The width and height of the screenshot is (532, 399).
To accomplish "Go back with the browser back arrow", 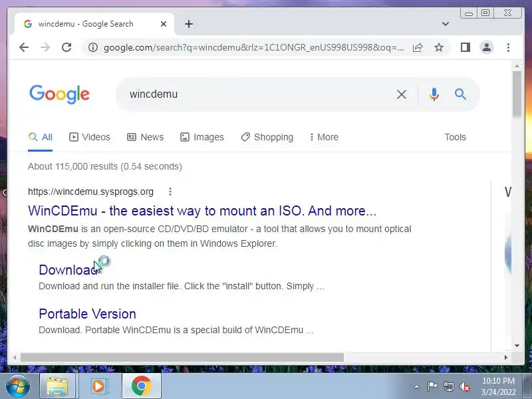I will tap(24, 47).
